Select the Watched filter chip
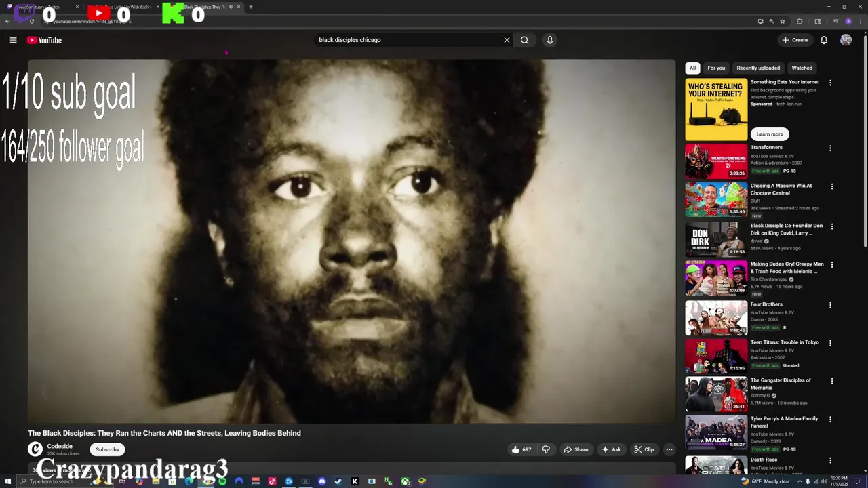868x488 pixels. [x=802, y=68]
